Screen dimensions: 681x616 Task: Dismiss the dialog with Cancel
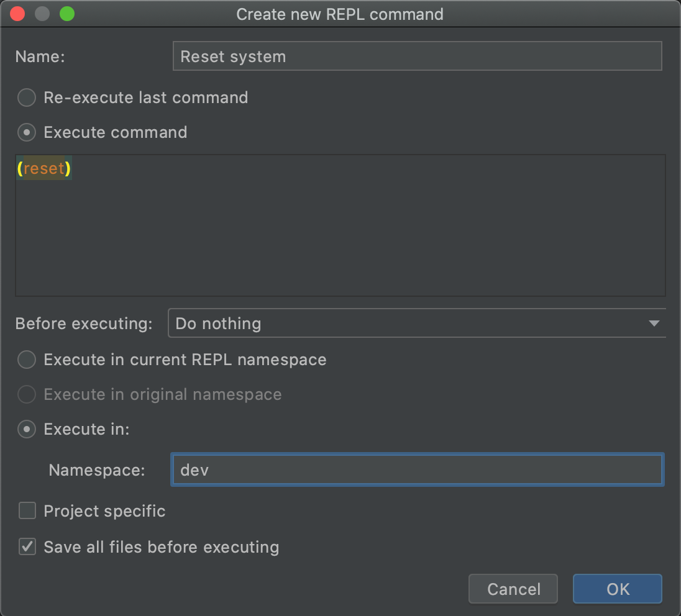[x=513, y=589]
